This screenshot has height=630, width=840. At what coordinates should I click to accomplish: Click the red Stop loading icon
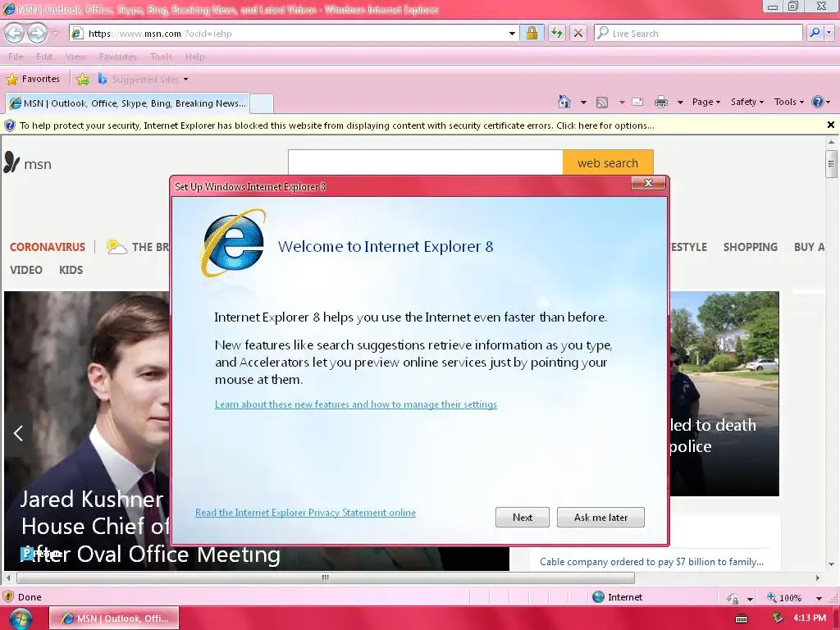coord(578,33)
